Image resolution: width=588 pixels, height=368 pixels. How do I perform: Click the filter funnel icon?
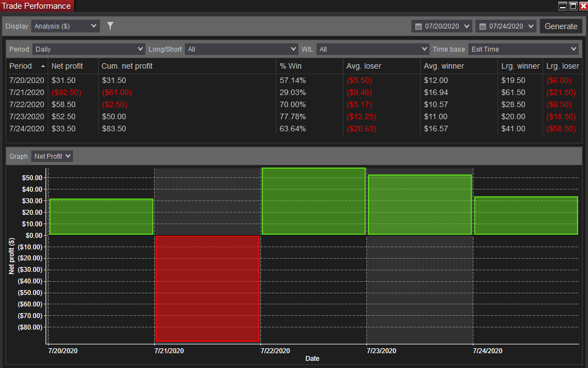110,26
